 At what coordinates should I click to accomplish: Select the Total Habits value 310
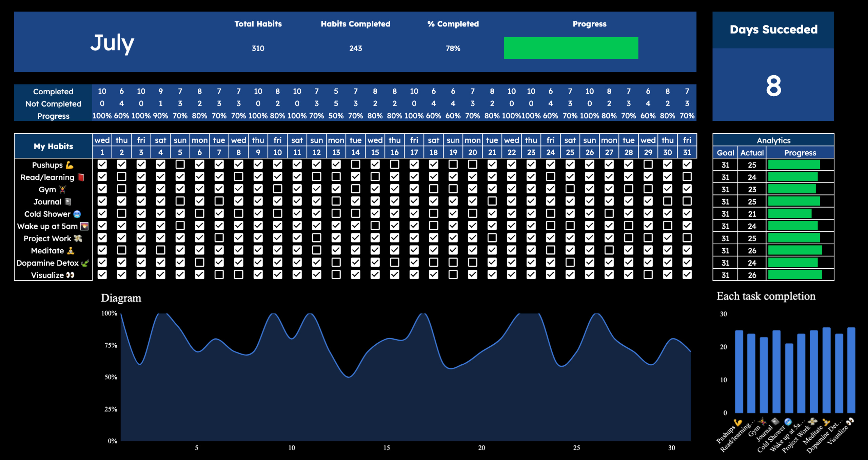(258, 49)
